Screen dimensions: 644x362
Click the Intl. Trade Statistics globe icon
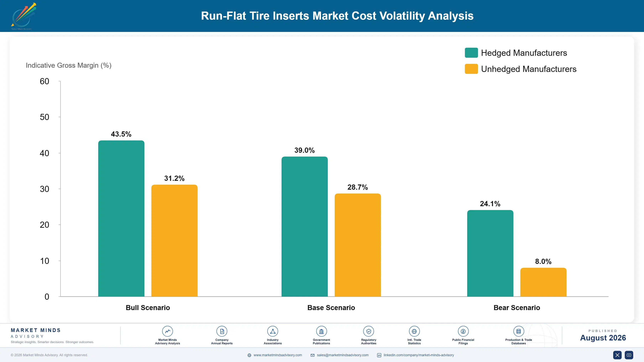[x=414, y=331]
